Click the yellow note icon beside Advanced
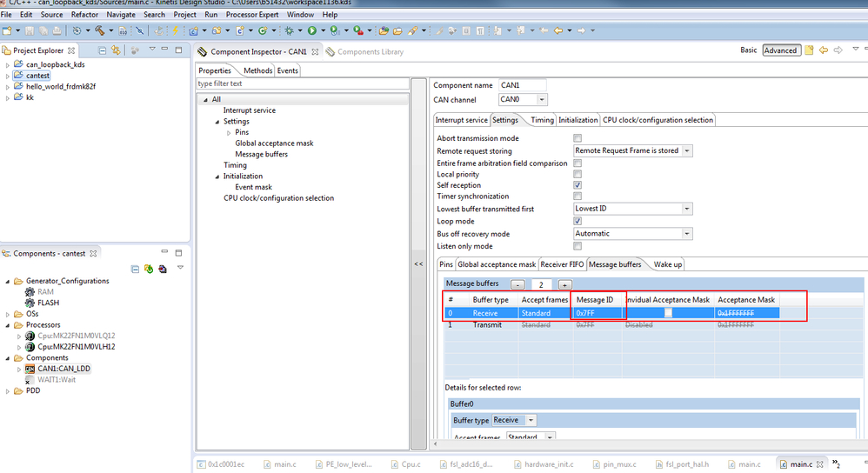 (810, 50)
